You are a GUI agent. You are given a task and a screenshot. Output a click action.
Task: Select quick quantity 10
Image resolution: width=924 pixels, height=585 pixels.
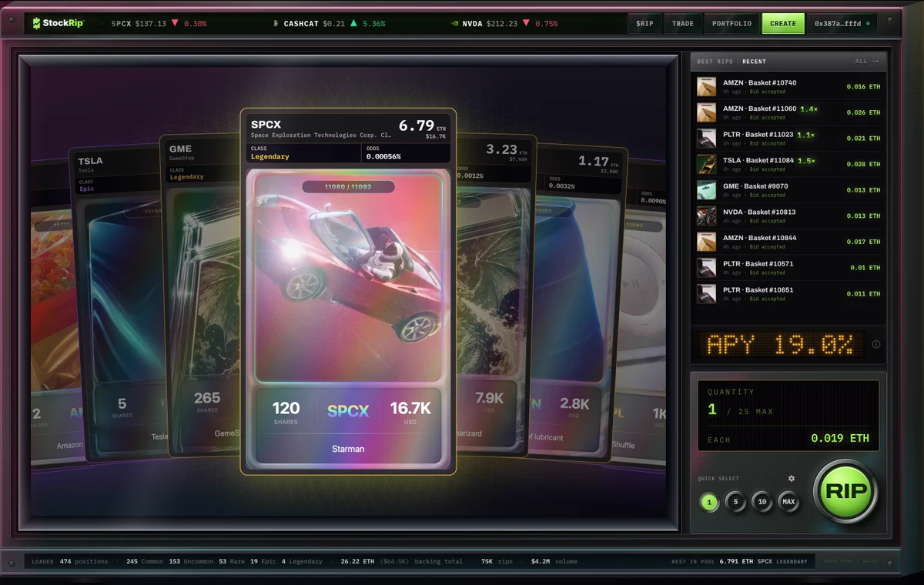[762, 503]
